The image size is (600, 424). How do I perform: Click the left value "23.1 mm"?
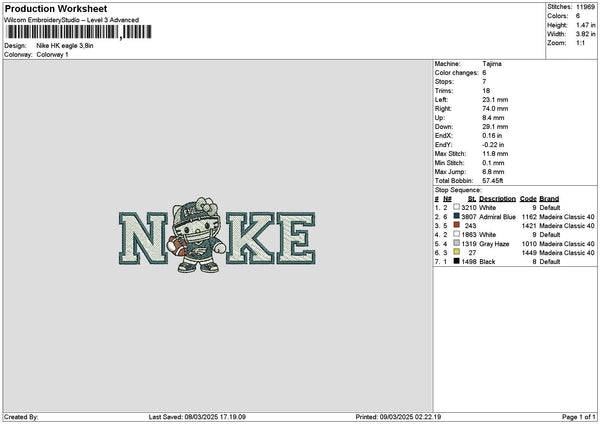495,99
